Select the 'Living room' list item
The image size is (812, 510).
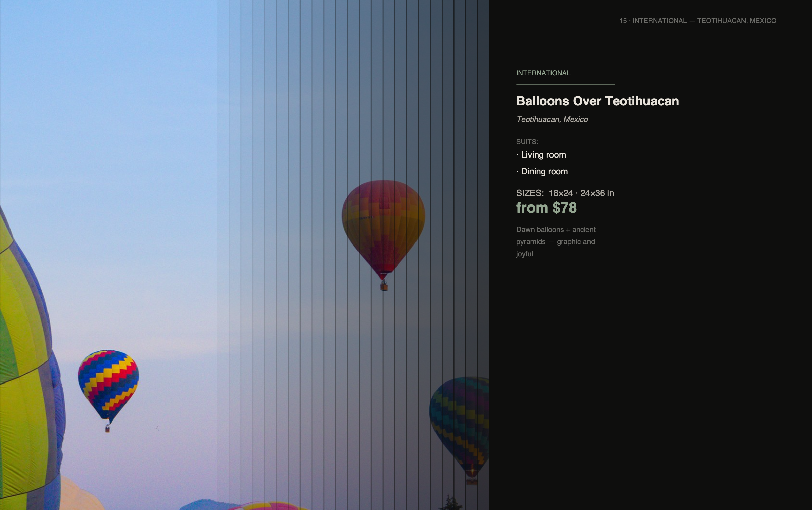click(x=541, y=155)
